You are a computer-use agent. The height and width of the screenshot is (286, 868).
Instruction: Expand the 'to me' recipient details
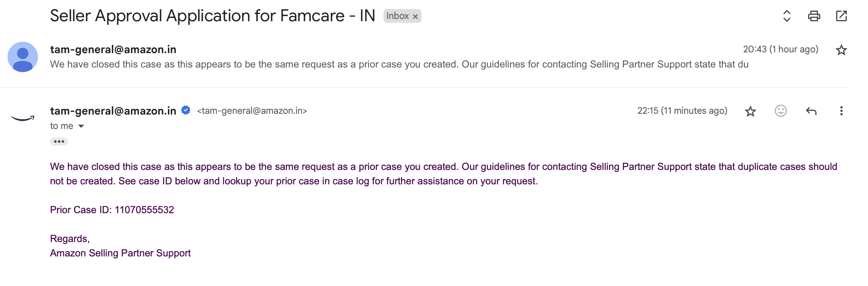click(x=81, y=126)
